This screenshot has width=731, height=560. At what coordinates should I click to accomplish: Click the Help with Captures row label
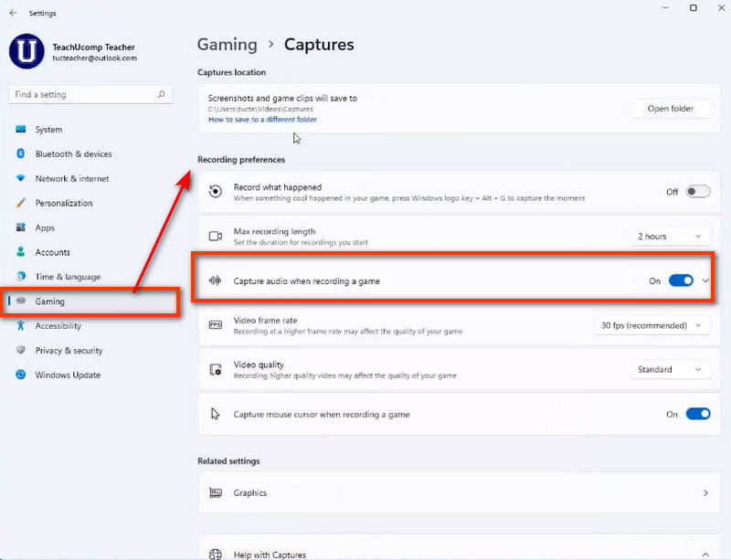click(x=270, y=555)
